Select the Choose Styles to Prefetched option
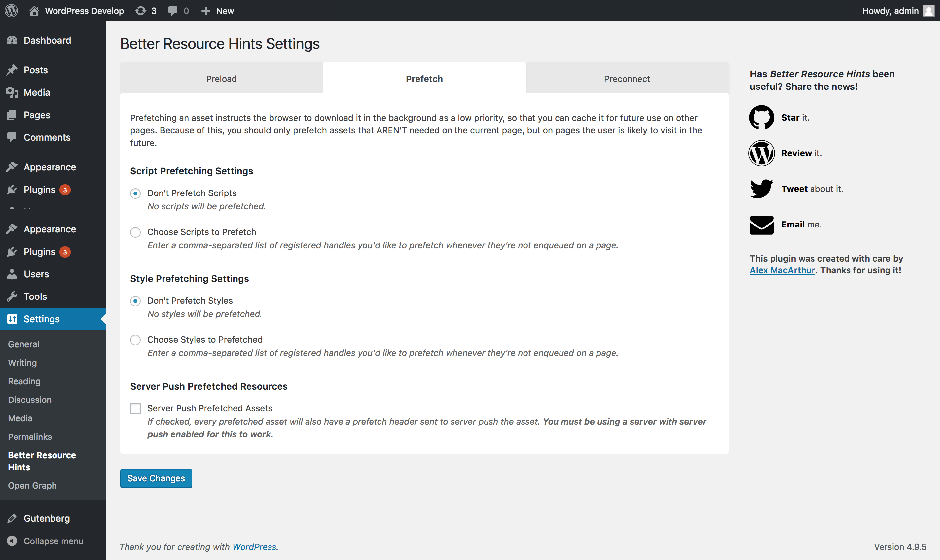This screenshot has width=940, height=560. click(135, 340)
